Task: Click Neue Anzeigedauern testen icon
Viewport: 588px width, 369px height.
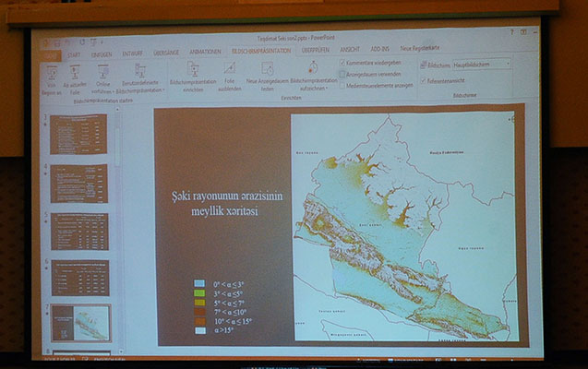Action: click(267, 69)
